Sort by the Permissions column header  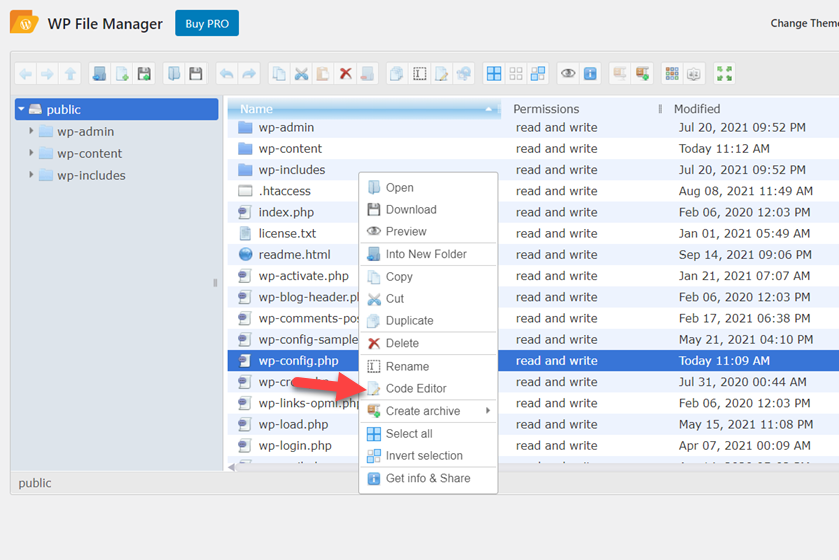546,109
